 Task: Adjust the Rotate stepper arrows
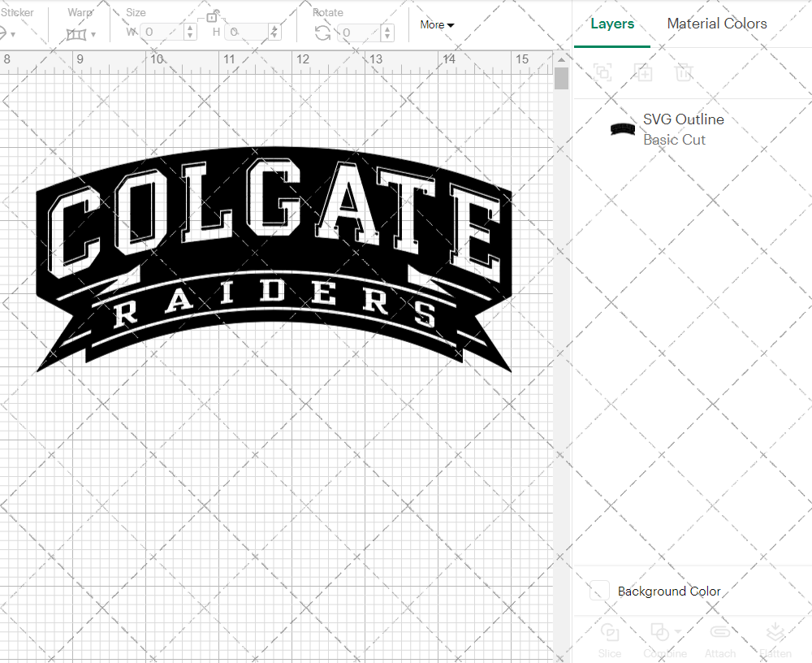(x=387, y=32)
